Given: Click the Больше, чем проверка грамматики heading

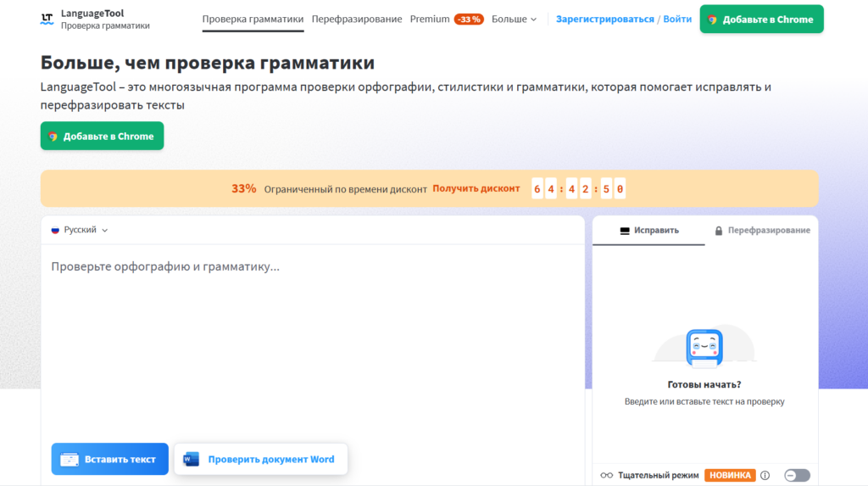Looking at the screenshot, I should coord(208,63).
